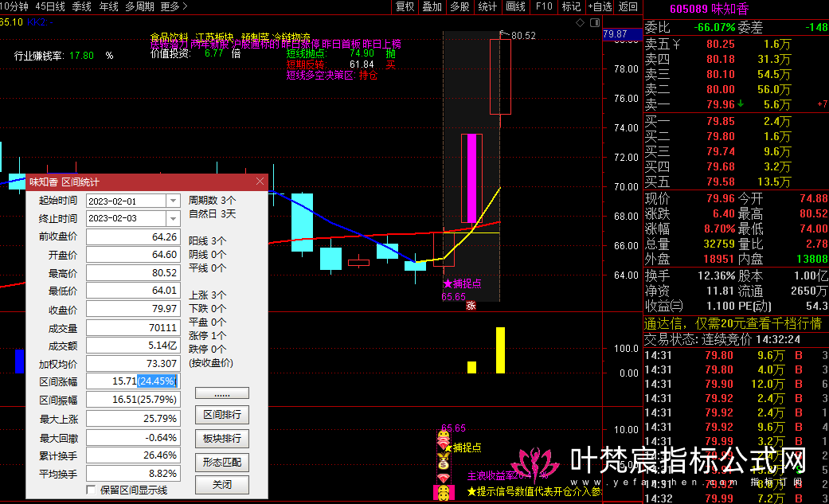Click the magenta candlestick in the chart
Screen dimensions: 829x504
471,179
